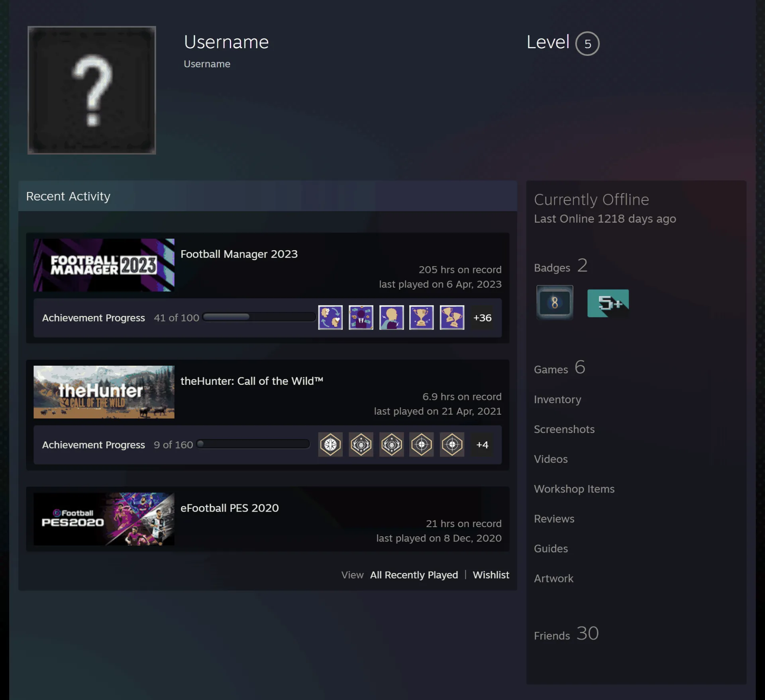The height and width of the screenshot is (700, 765).
Task: Click theHunter 9 of 160 progress bar
Action: tap(253, 444)
